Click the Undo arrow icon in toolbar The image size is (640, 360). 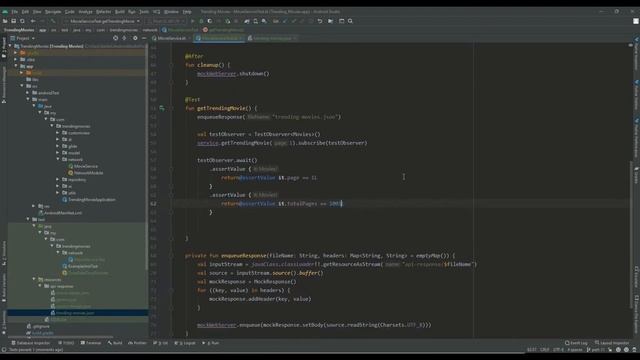point(320,21)
